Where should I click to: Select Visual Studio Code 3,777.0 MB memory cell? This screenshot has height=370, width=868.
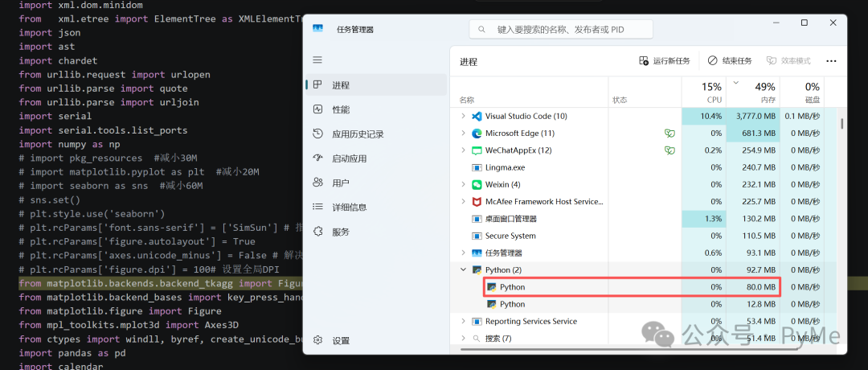point(753,117)
